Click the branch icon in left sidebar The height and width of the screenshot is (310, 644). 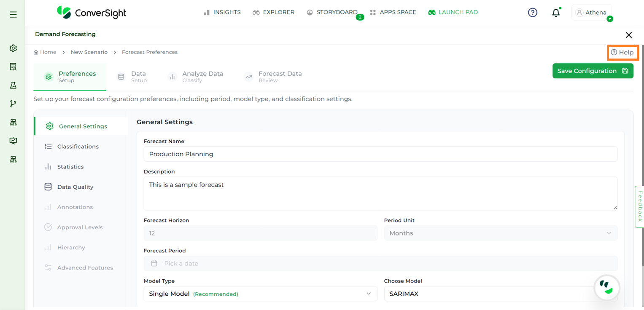pos(13,104)
